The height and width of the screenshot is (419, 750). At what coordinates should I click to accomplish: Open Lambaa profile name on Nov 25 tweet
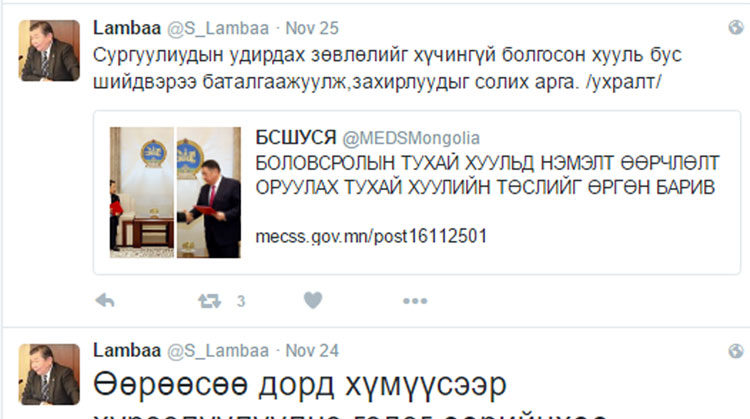point(127,28)
